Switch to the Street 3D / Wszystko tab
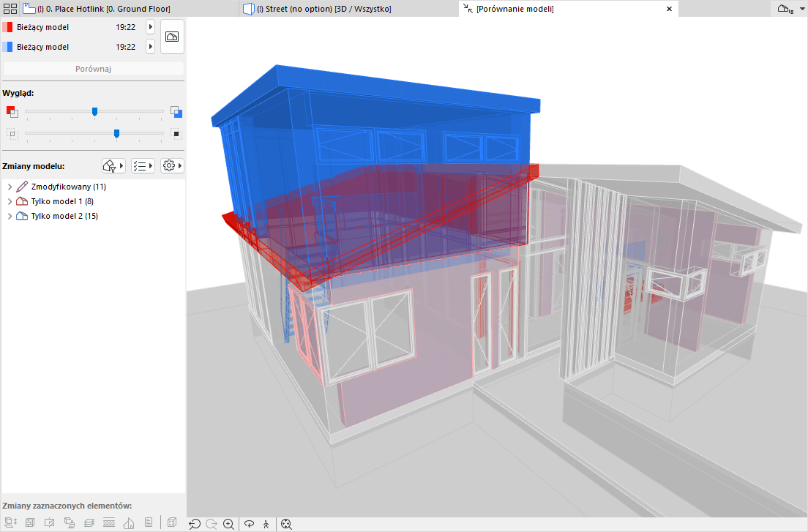Viewport: 808px width, 532px height. (x=322, y=9)
